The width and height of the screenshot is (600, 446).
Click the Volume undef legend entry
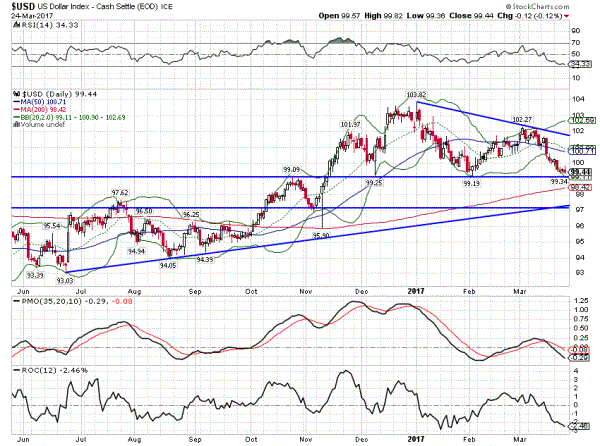point(39,125)
